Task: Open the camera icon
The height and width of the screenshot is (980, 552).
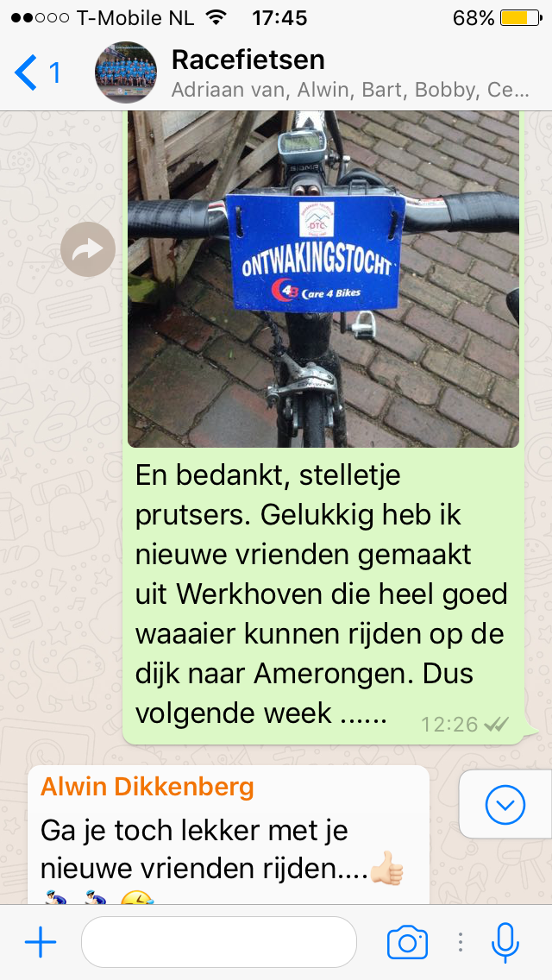Action: click(x=408, y=942)
